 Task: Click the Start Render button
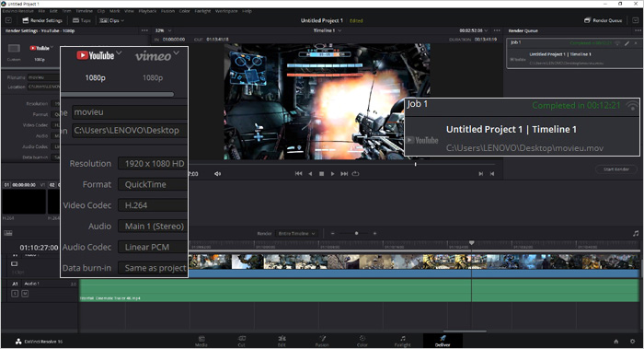[616, 169]
